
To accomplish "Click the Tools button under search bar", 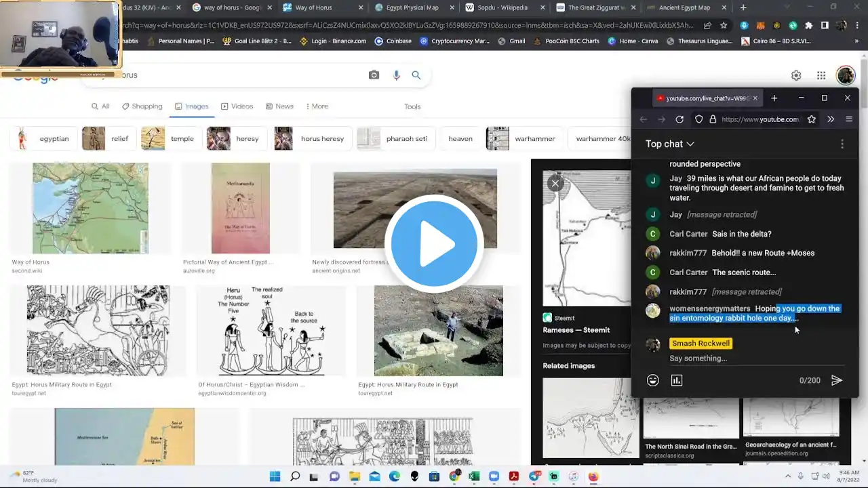I will pos(412,106).
